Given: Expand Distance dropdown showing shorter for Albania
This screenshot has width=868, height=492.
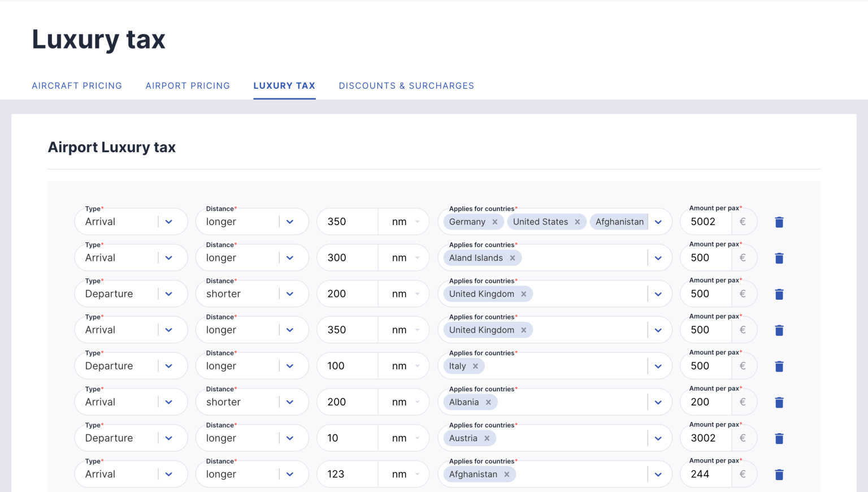Looking at the screenshot, I should tap(289, 403).
